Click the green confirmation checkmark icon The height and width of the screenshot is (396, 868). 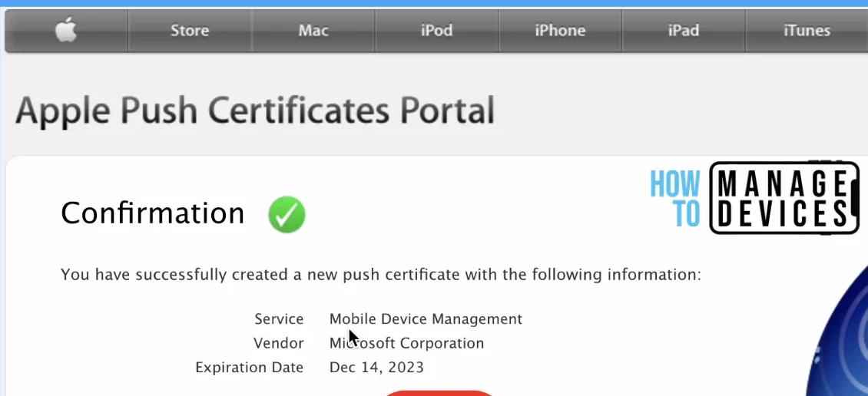tap(287, 215)
